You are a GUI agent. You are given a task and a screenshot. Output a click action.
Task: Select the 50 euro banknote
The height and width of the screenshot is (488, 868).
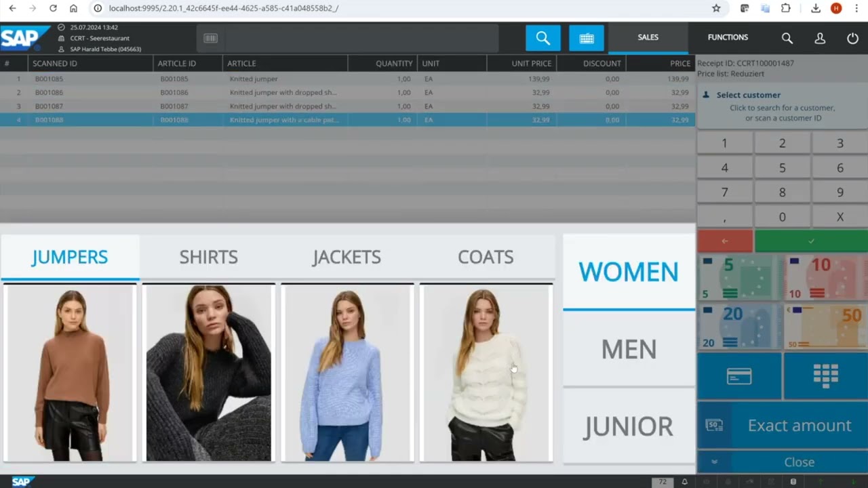pos(825,327)
